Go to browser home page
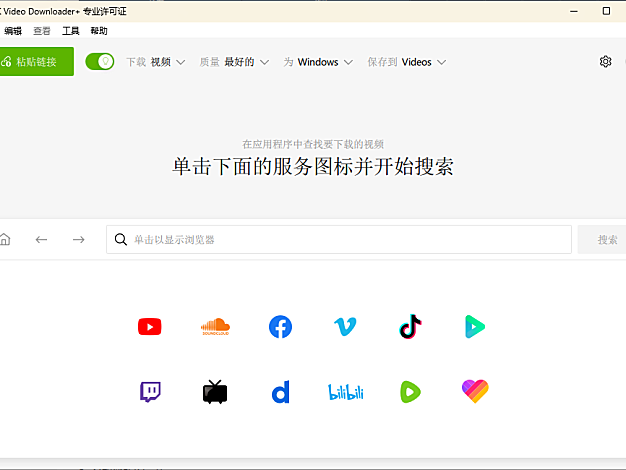Viewport: 626px width, 470px height. 5,239
